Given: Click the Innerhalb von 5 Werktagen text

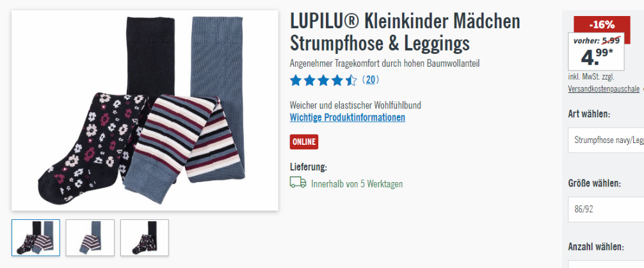Looking at the screenshot, I should click(357, 184).
